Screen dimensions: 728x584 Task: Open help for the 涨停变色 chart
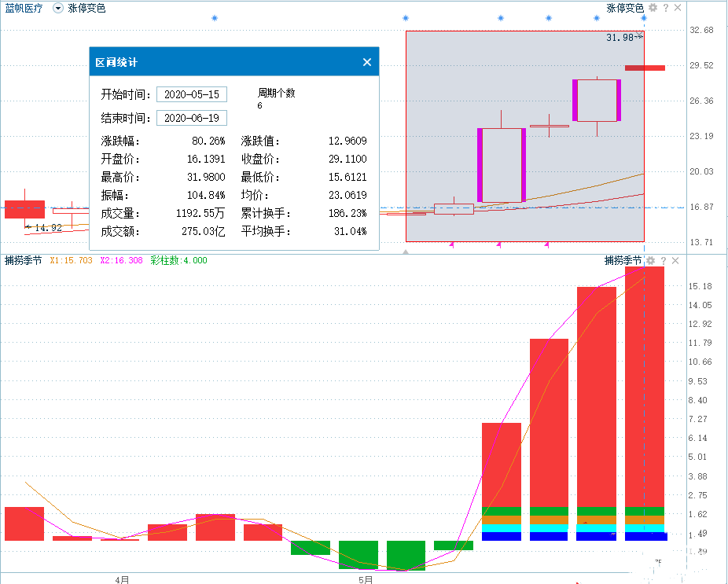point(666,8)
